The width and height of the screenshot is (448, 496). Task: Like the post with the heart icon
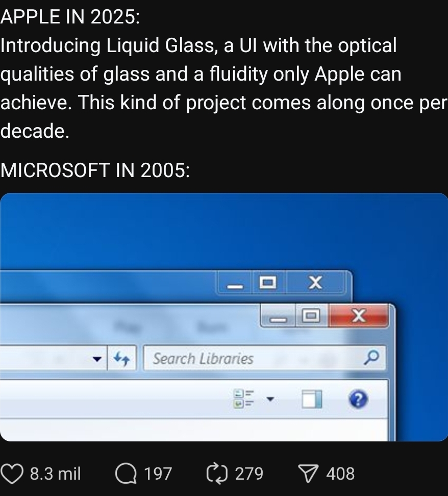tap(12, 474)
